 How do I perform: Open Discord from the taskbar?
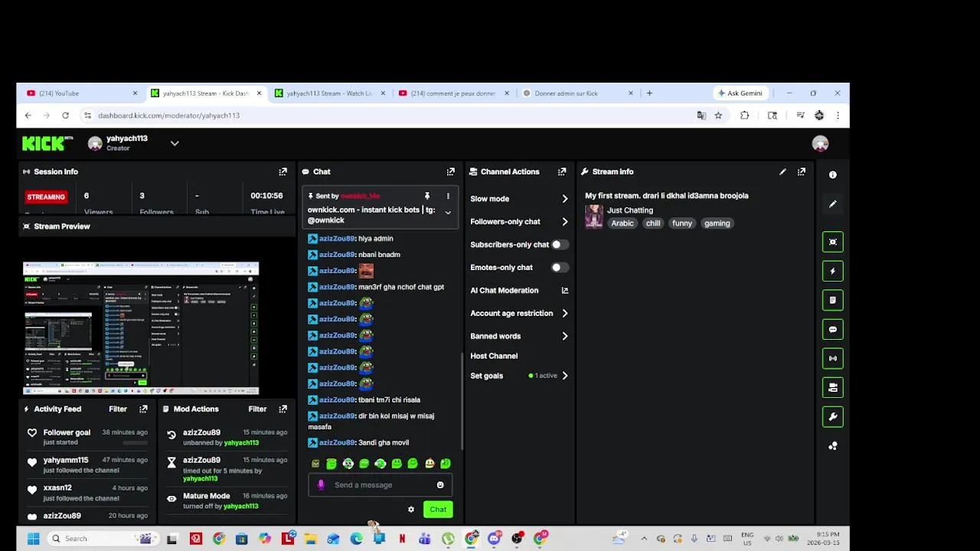pyautogui.click(x=494, y=539)
